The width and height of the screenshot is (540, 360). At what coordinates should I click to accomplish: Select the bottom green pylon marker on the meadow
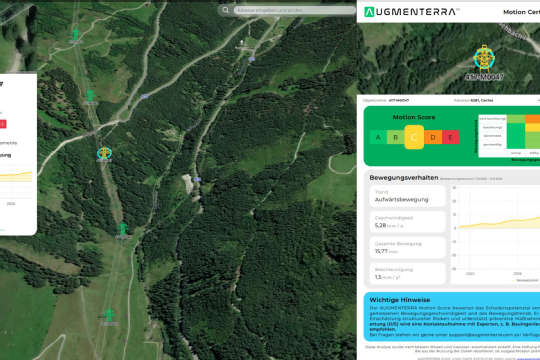[110, 316]
